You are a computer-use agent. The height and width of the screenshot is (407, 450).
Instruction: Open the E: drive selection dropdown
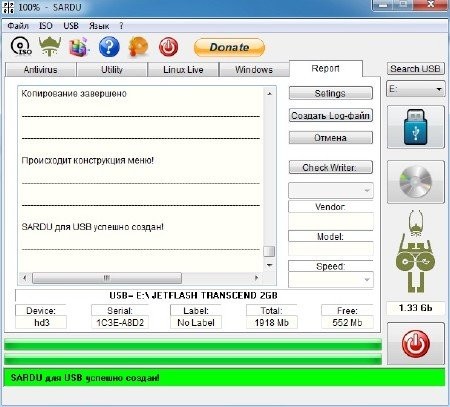click(415, 89)
